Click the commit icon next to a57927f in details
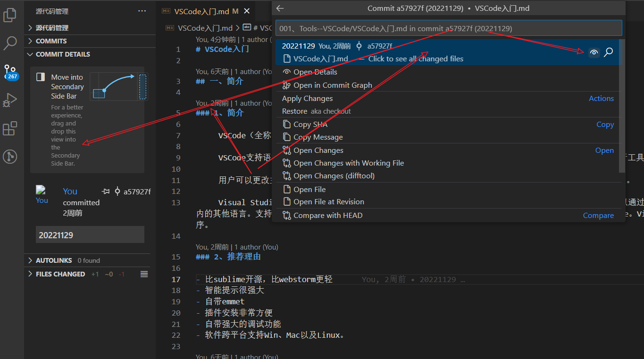Viewport: 644px width, 359px height. pos(117,192)
